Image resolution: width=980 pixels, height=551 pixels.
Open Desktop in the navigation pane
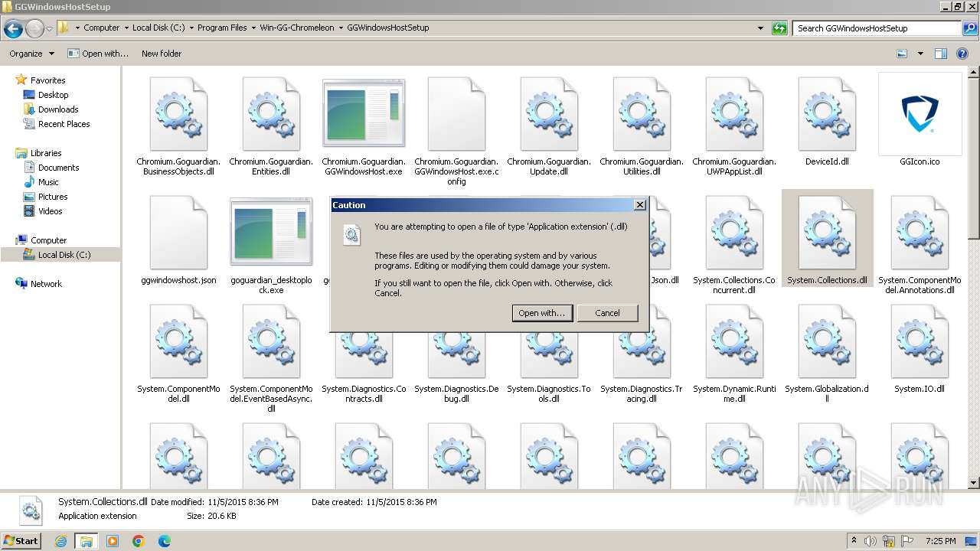tap(53, 95)
